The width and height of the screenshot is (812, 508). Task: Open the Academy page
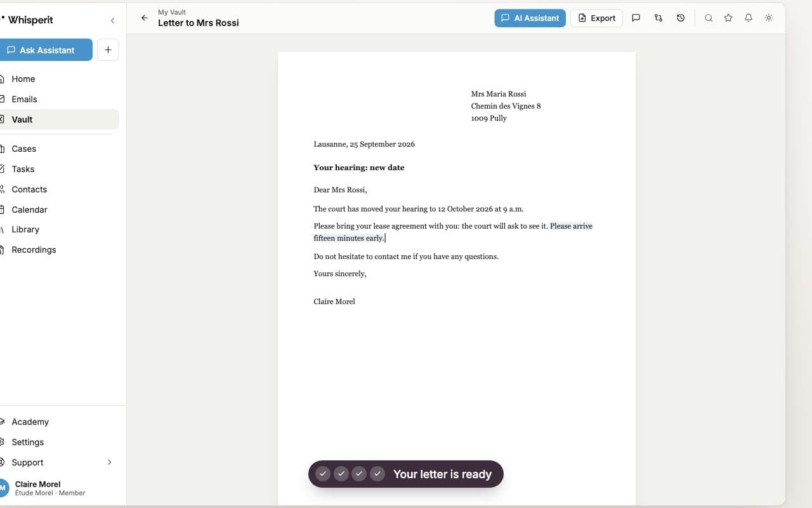tap(58, 422)
